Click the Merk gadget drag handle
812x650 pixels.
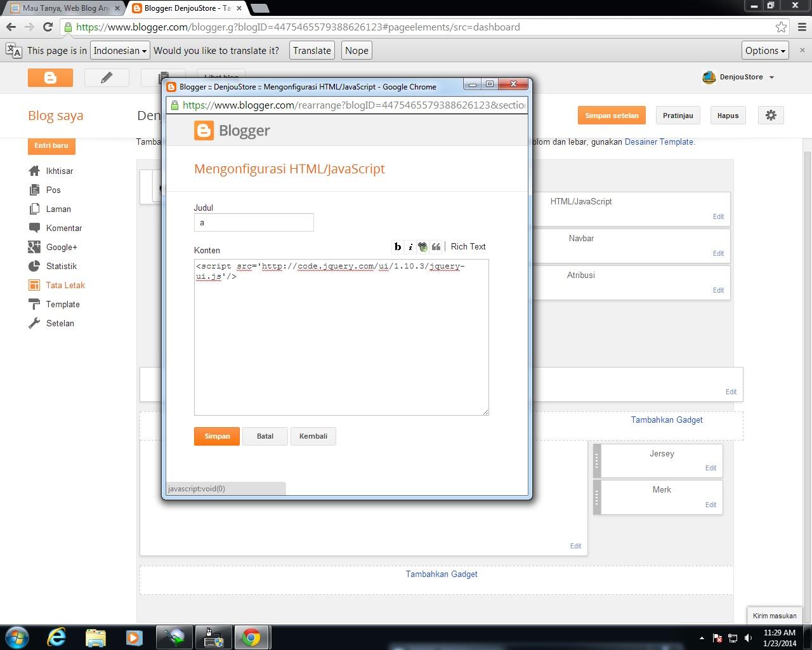tap(596, 497)
